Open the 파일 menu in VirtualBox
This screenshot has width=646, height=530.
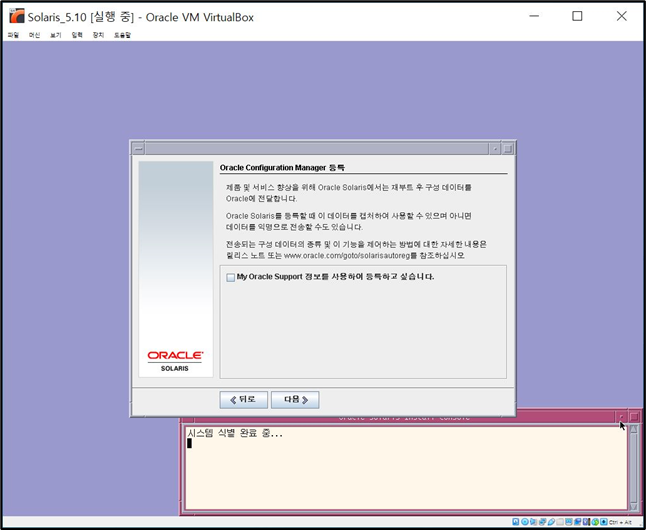click(x=13, y=35)
